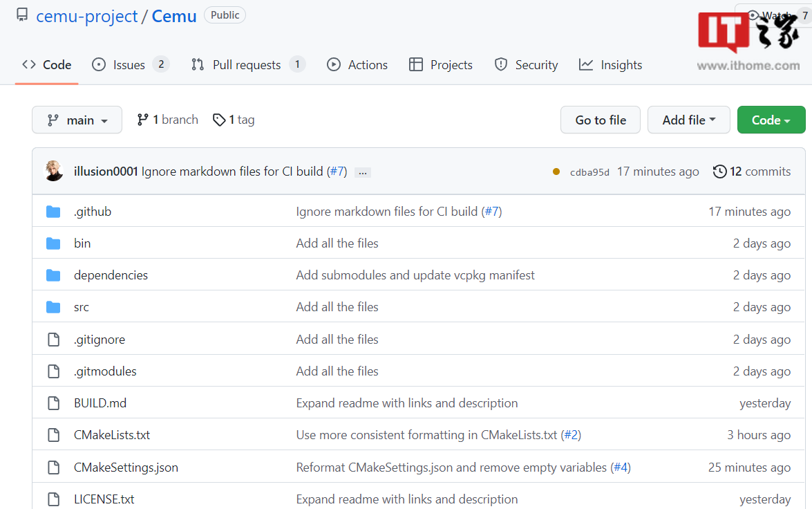812x509 pixels.
Task: Open the Issues tab
Action: tap(130, 65)
